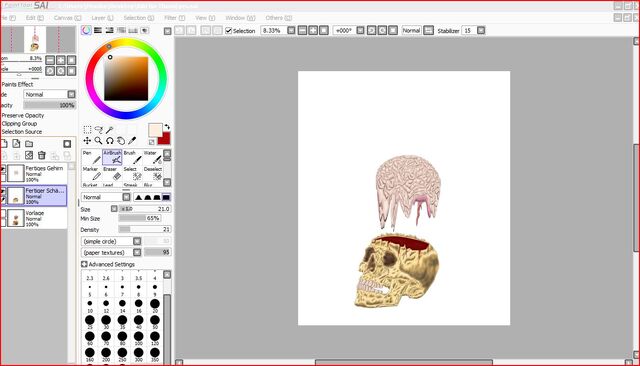Open the color panel options arrow

(168, 31)
